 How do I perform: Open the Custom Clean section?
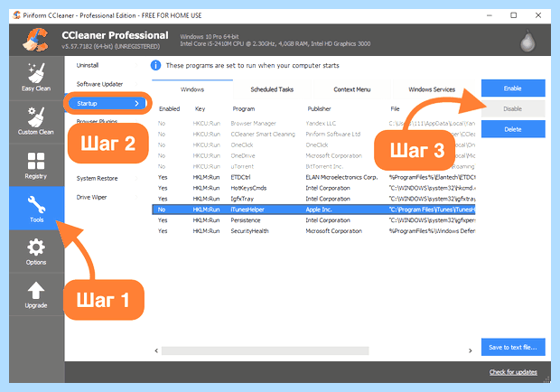36,121
